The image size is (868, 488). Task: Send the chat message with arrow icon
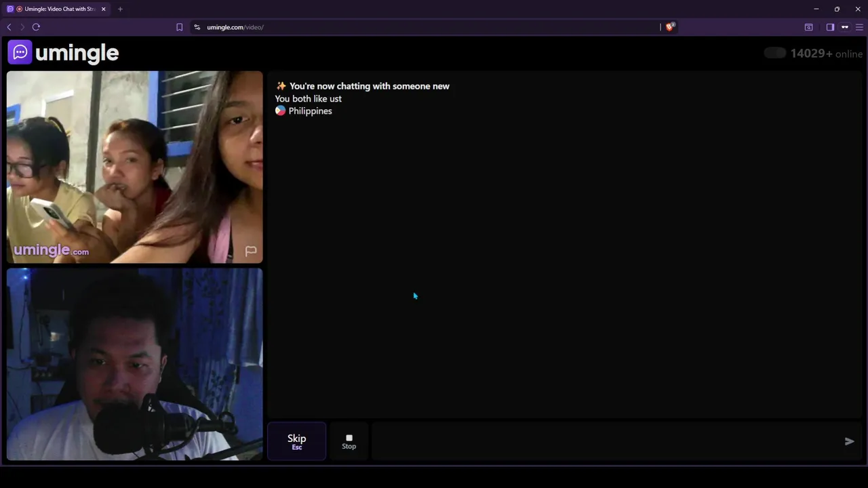(849, 441)
